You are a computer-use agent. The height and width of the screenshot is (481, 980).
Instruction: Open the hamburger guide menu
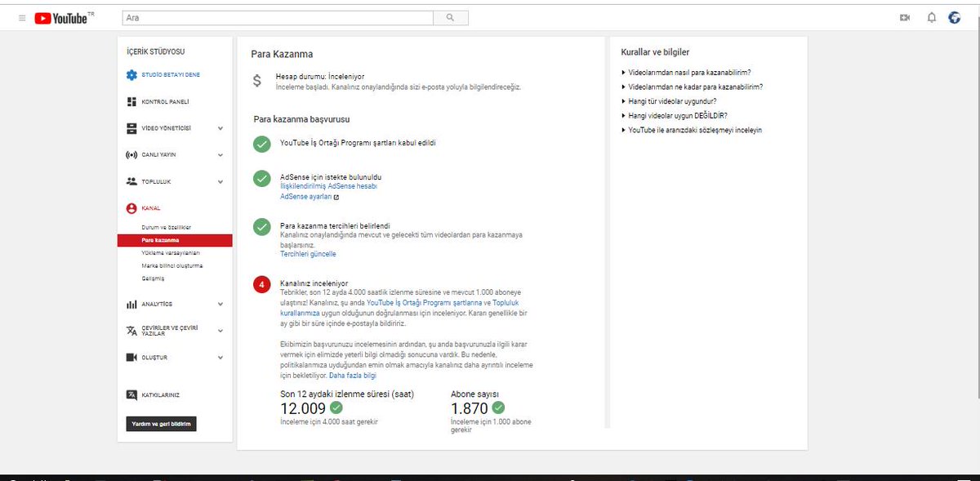(22, 18)
